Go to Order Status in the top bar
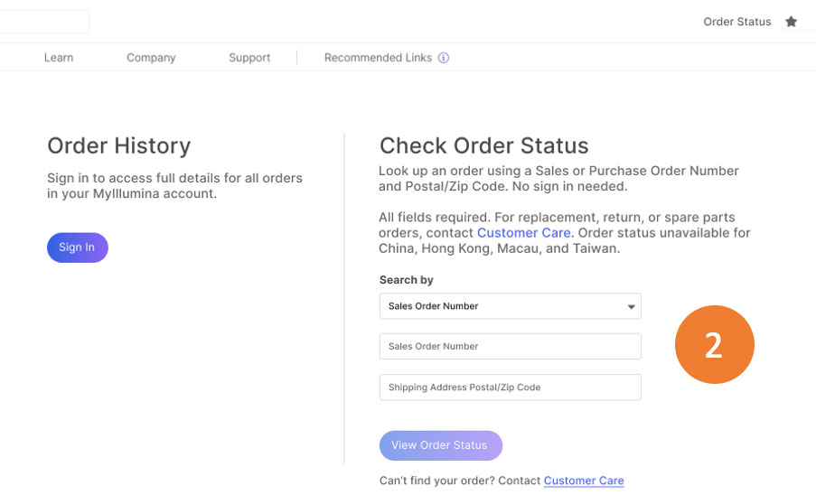 736,22
